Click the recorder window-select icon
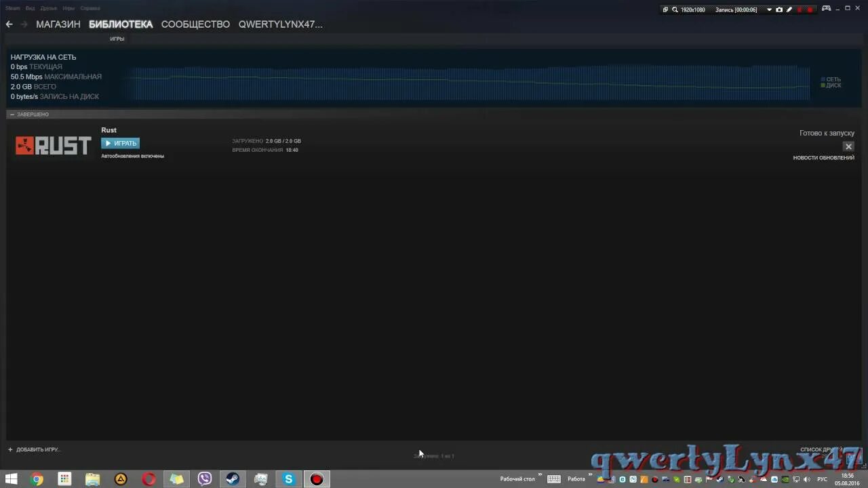Viewport: 868px width, 488px height. pos(665,9)
